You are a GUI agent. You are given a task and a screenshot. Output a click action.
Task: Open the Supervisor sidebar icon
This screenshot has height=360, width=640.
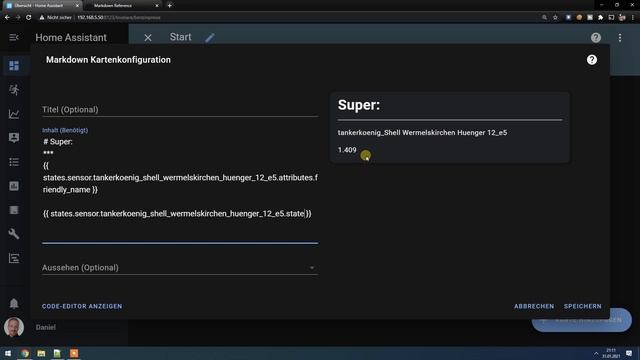point(14,210)
